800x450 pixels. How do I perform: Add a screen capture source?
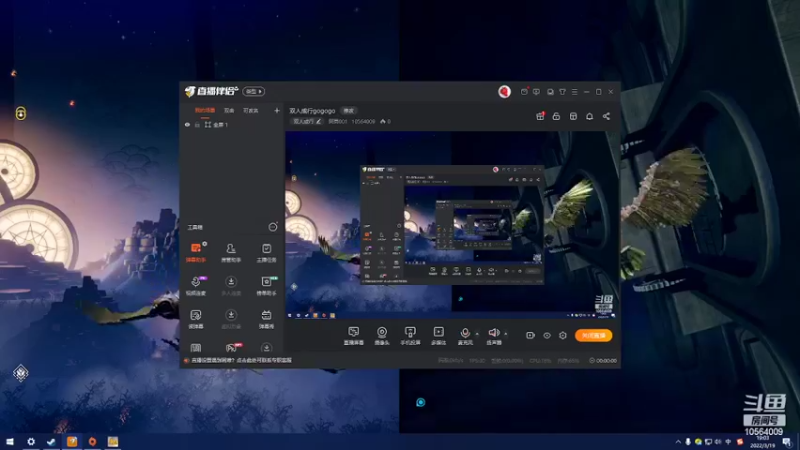coord(354,336)
